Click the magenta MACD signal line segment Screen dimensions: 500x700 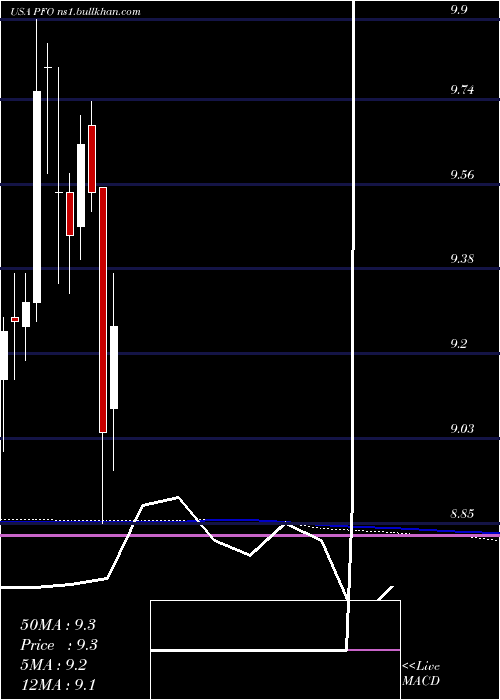pos(374,650)
